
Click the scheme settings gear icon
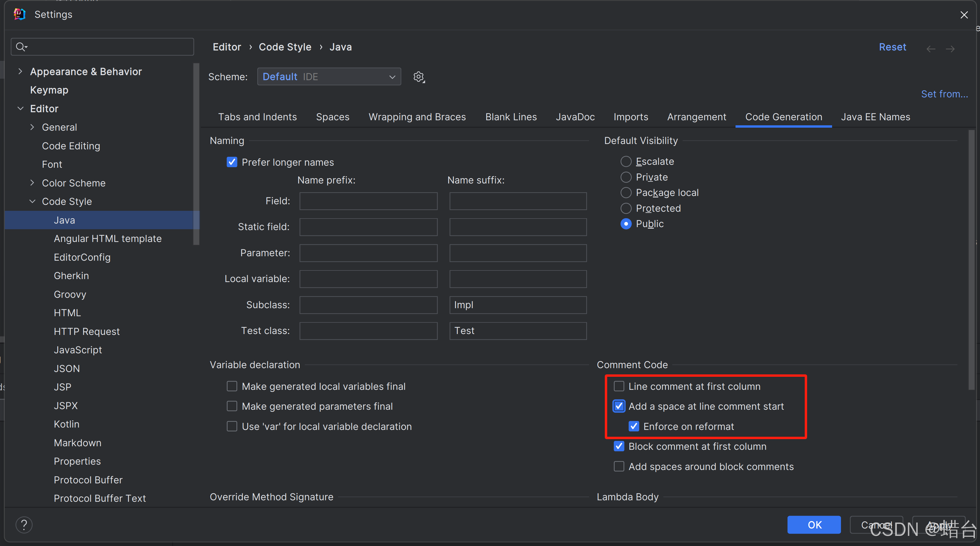pos(419,77)
